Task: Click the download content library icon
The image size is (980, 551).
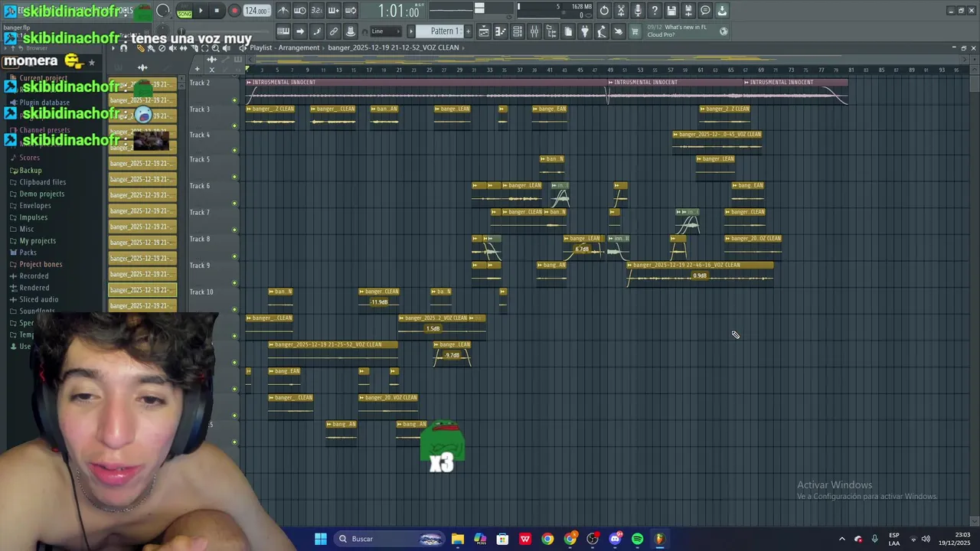Action: coord(722,11)
